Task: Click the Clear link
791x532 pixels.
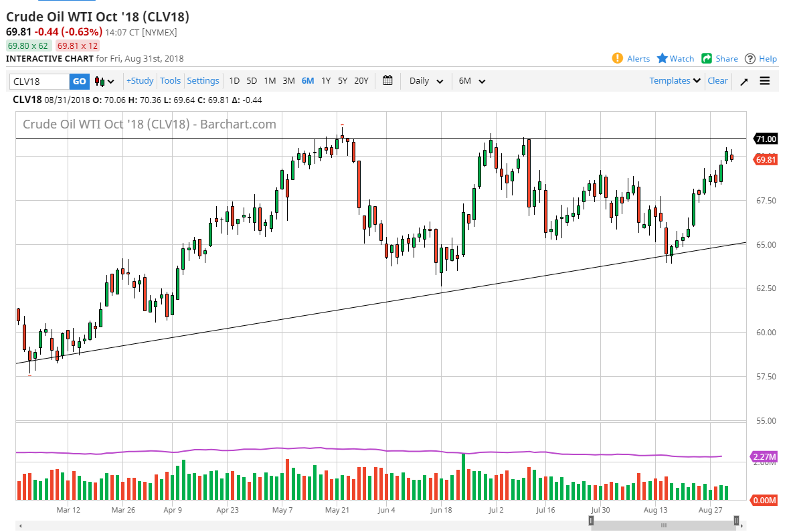Action: (x=717, y=80)
